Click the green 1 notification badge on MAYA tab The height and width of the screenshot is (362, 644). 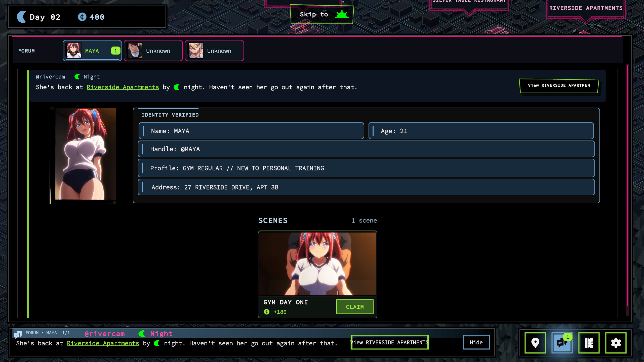pos(115,51)
